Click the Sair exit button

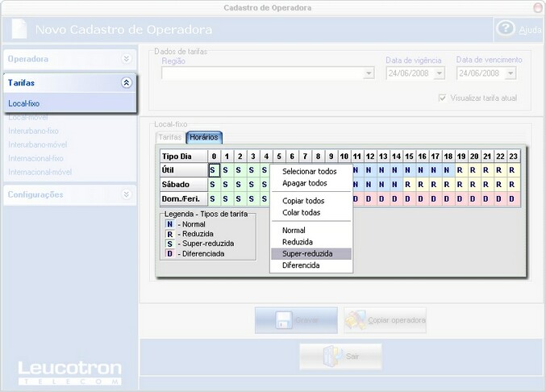tap(340, 357)
